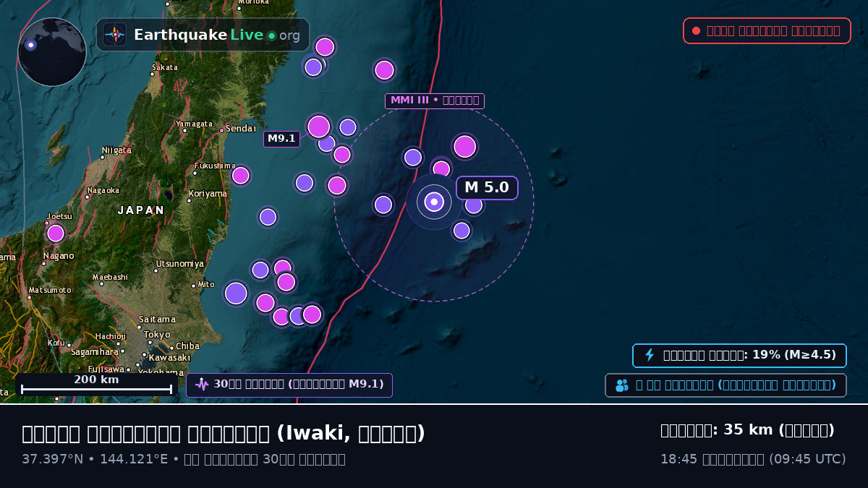Screen dimensions: 868x488
Task: Click the lightning bolt icon beside 19%
Action: click(x=650, y=355)
